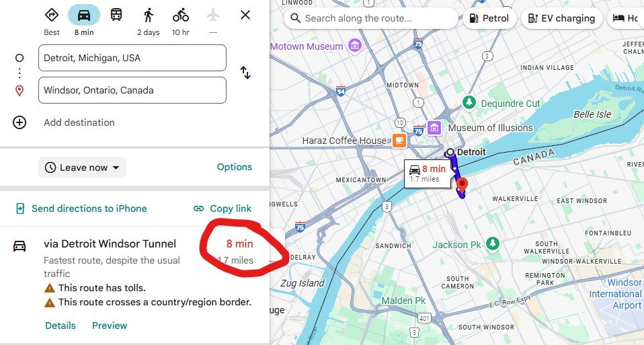Preview the Detroit Windsor Tunnel route

tap(110, 325)
